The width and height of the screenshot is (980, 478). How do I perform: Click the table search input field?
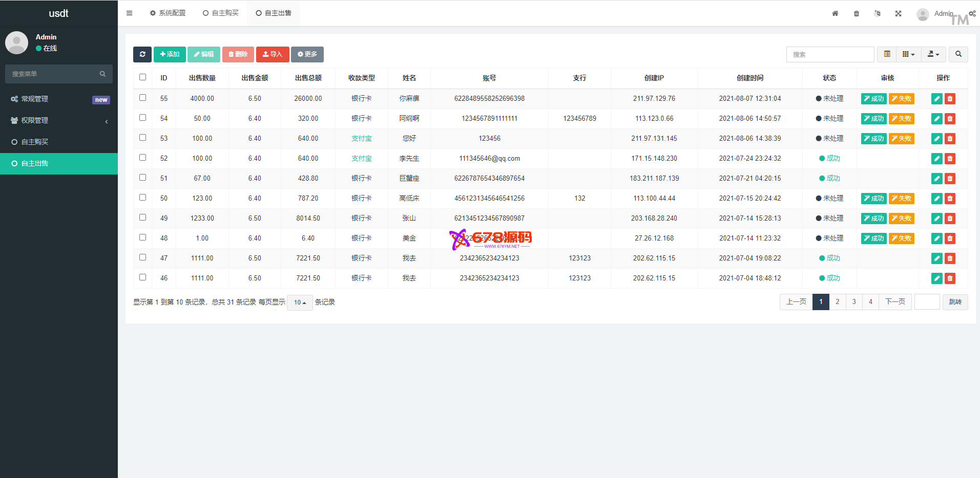click(x=830, y=54)
